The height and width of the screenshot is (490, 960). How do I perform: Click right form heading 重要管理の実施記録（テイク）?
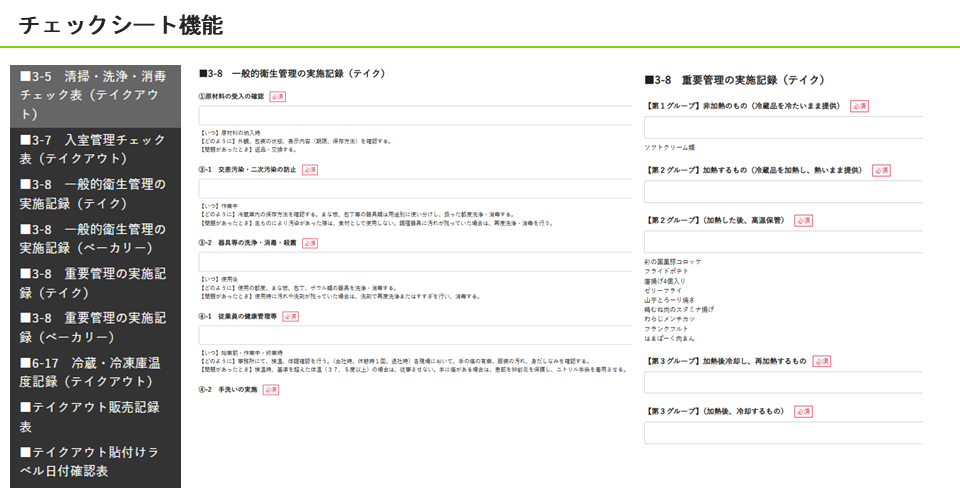735,80
